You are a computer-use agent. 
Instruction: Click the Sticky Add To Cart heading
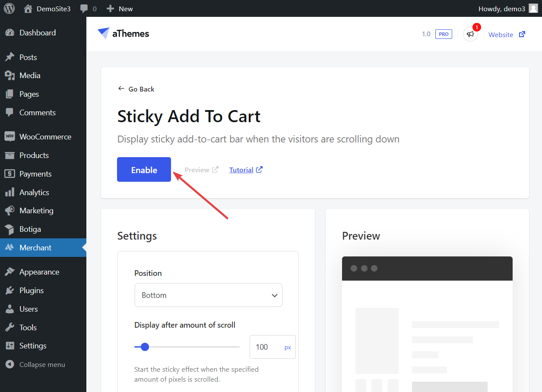[189, 117]
